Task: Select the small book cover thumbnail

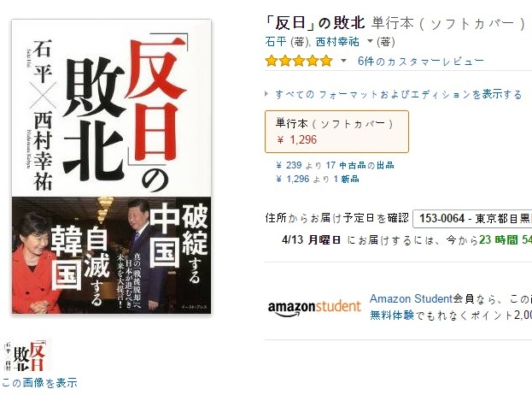Action: [25, 356]
